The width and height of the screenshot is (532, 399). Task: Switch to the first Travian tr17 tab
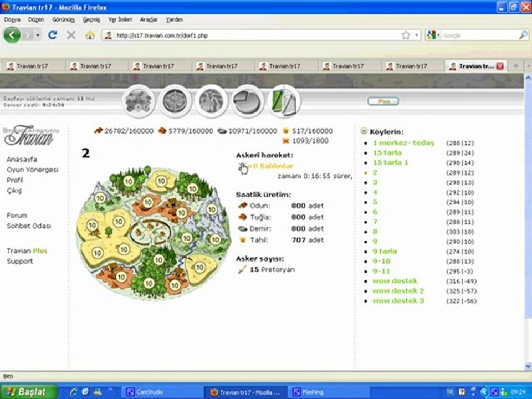pyautogui.click(x=33, y=66)
